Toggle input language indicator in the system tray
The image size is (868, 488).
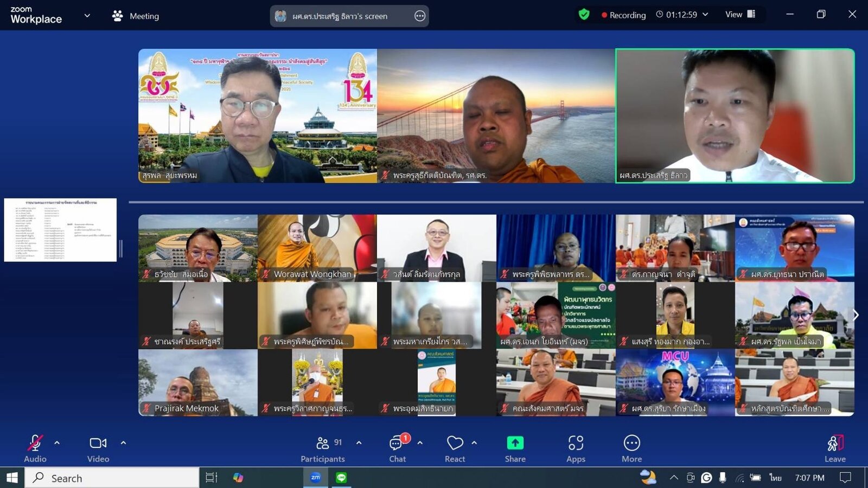point(775,478)
